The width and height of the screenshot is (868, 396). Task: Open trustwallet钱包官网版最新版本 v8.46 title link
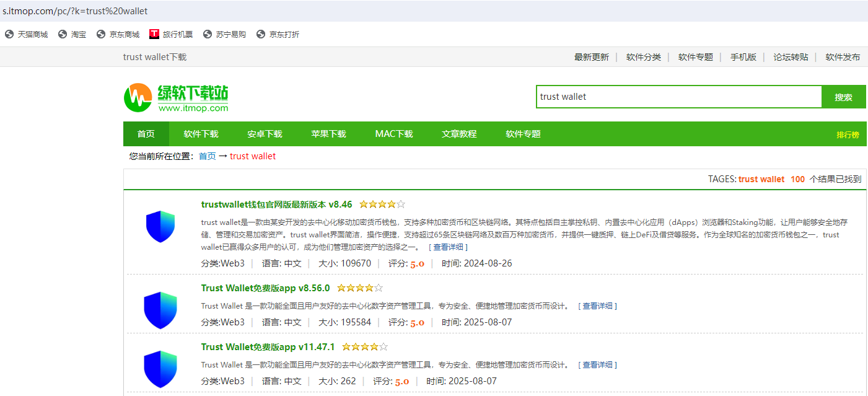click(x=276, y=205)
